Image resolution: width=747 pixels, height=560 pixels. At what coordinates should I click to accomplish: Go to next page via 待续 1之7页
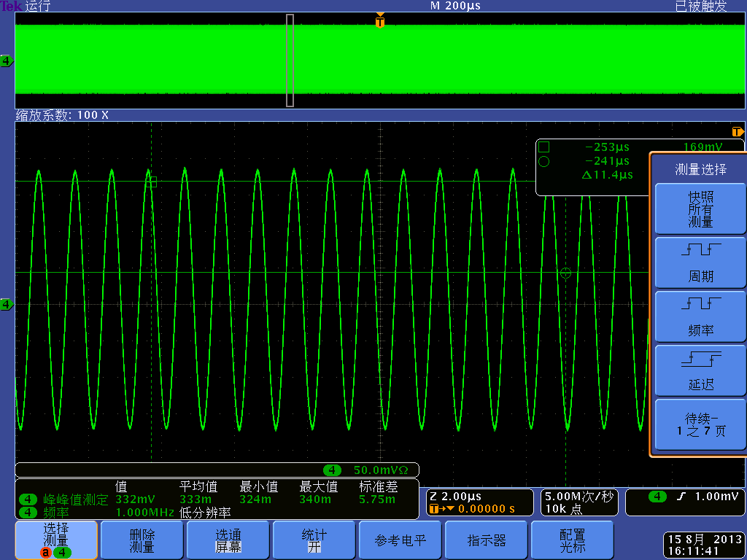coord(700,425)
